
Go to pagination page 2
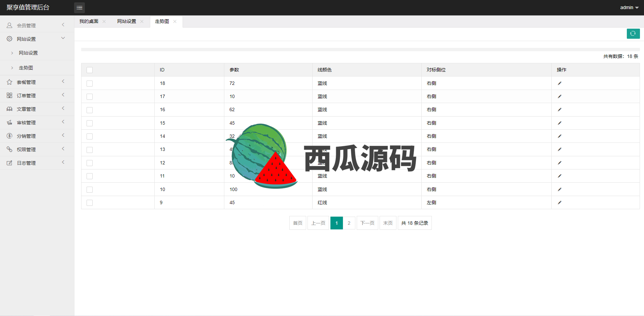coord(349,223)
